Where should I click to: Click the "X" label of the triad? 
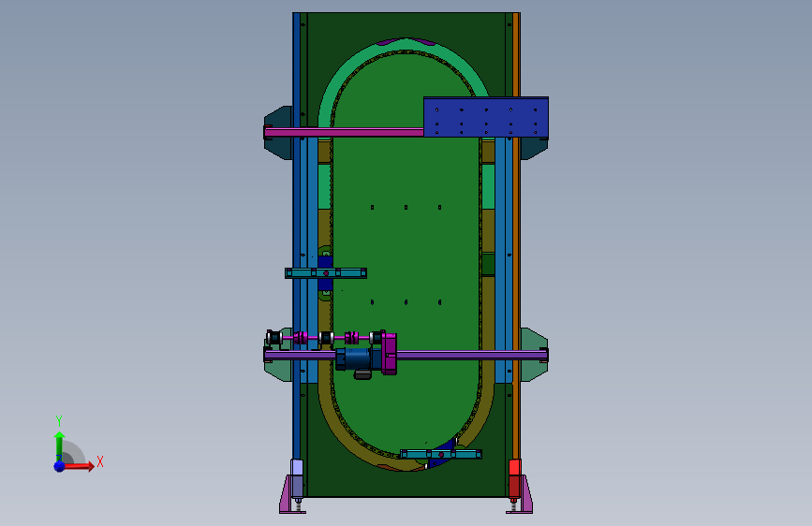click(x=100, y=461)
